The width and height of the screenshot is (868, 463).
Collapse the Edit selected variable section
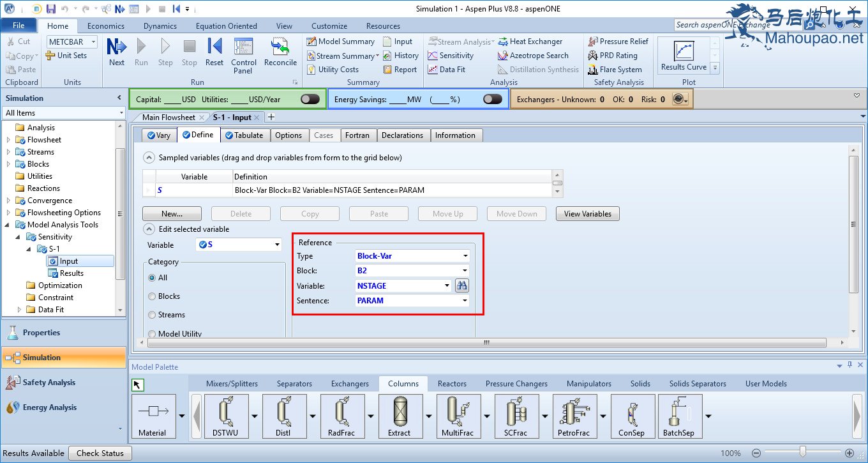coord(149,229)
